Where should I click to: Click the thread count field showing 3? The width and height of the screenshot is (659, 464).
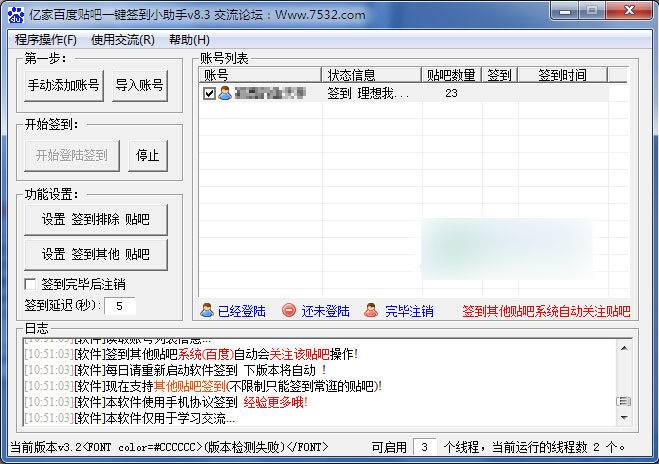425,446
